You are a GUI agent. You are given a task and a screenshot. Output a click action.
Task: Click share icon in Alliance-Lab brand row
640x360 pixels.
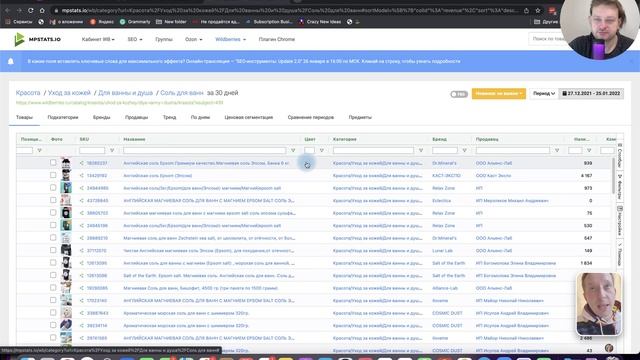point(82,288)
